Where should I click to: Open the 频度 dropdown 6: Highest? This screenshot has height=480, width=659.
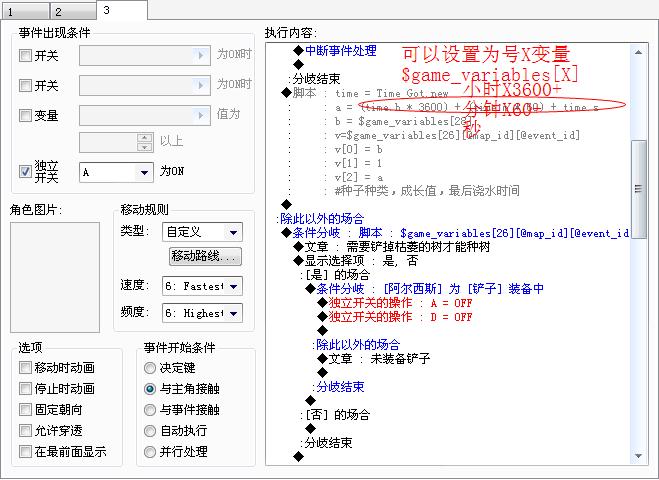point(202,313)
